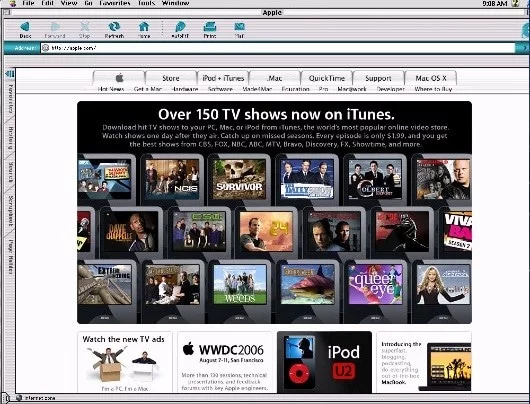Open the View menu
530x404 pixels.
[x=69, y=3]
